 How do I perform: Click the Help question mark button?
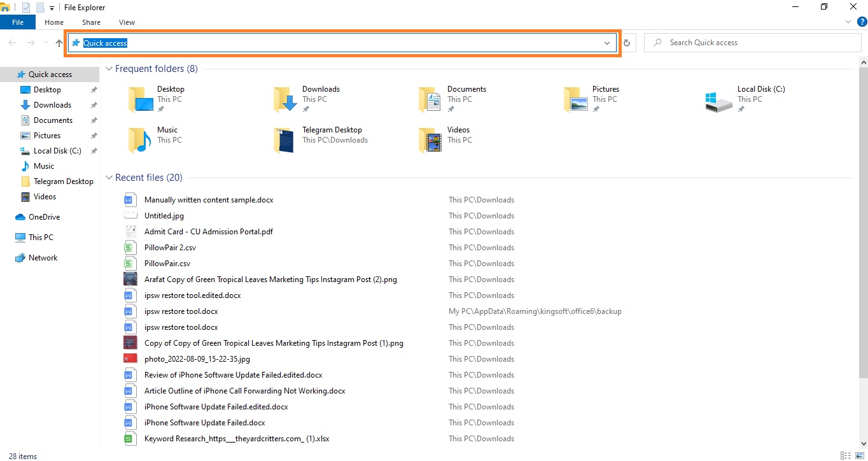coord(862,21)
